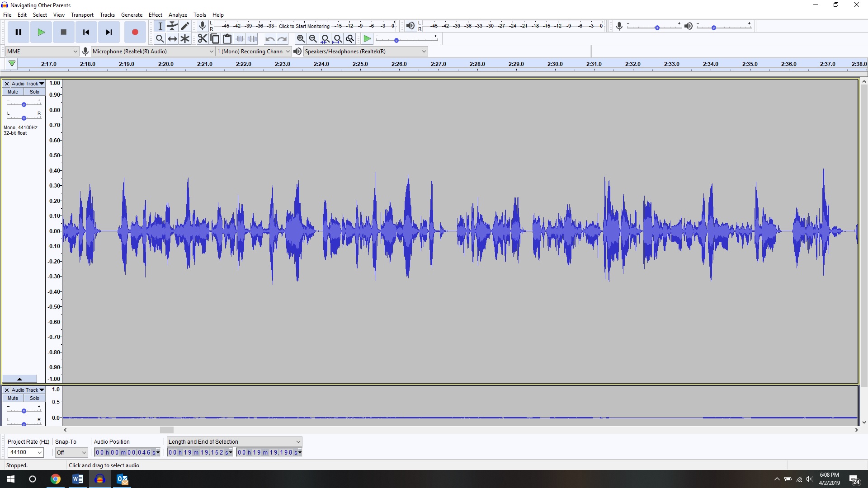The height and width of the screenshot is (488, 868).
Task: Collapse the first track with the up arrow
Action: pos(19,379)
